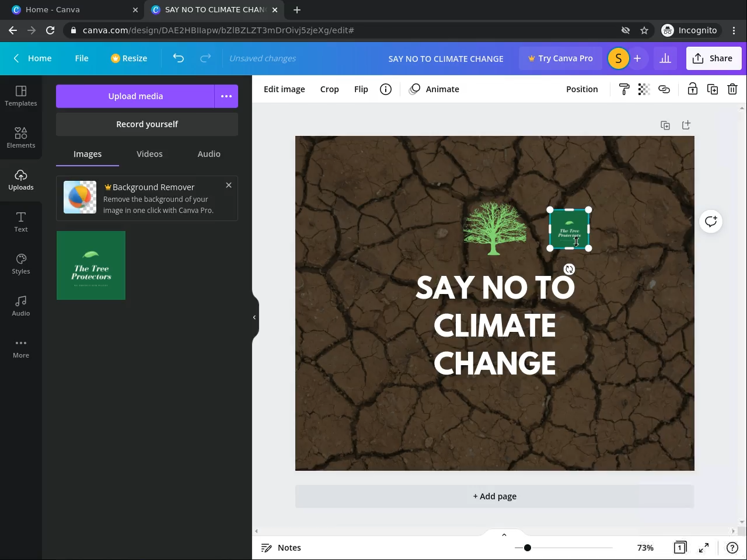Open the Templates sidebar panel
Screen dimensions: 747x560
click(x=21, y=96)
